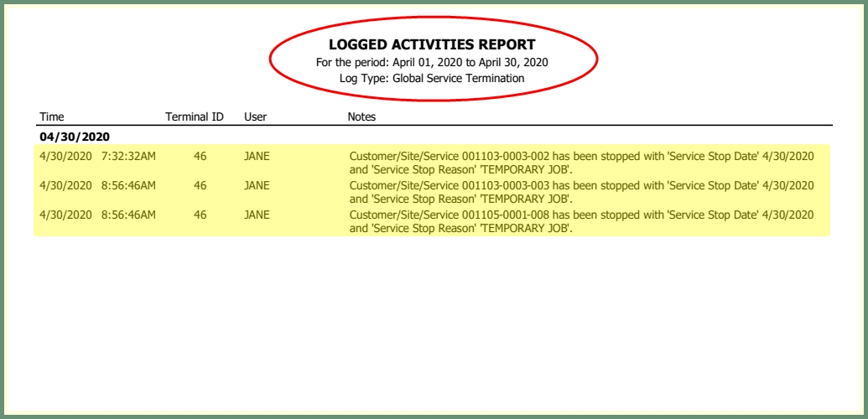The image size is (868, 419).
Task: Click the Log Type Global Service Termination line
Action: click(x=432, y=78)
